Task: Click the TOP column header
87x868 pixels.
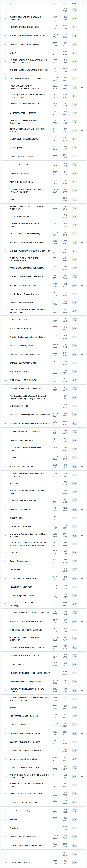Action: coord(82,3)
